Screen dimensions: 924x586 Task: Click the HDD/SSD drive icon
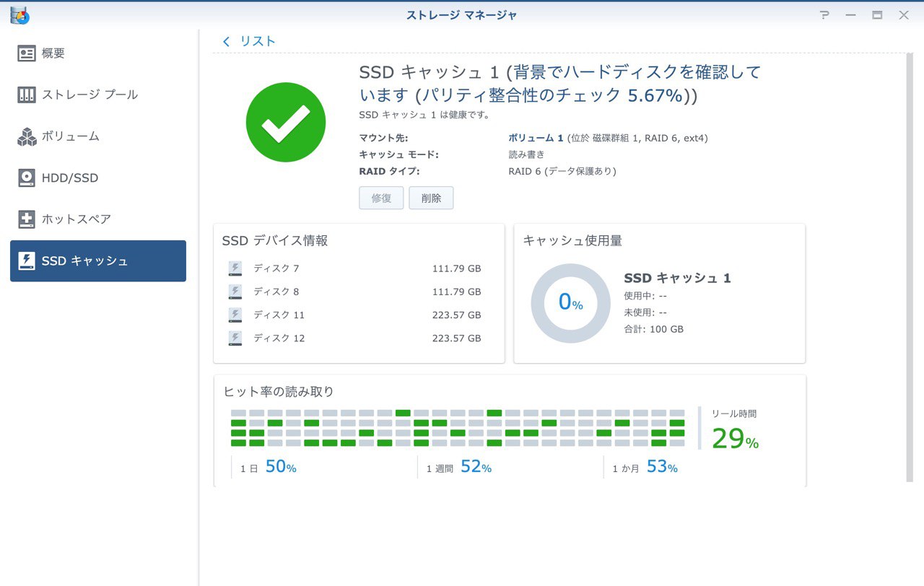(27, 178)
